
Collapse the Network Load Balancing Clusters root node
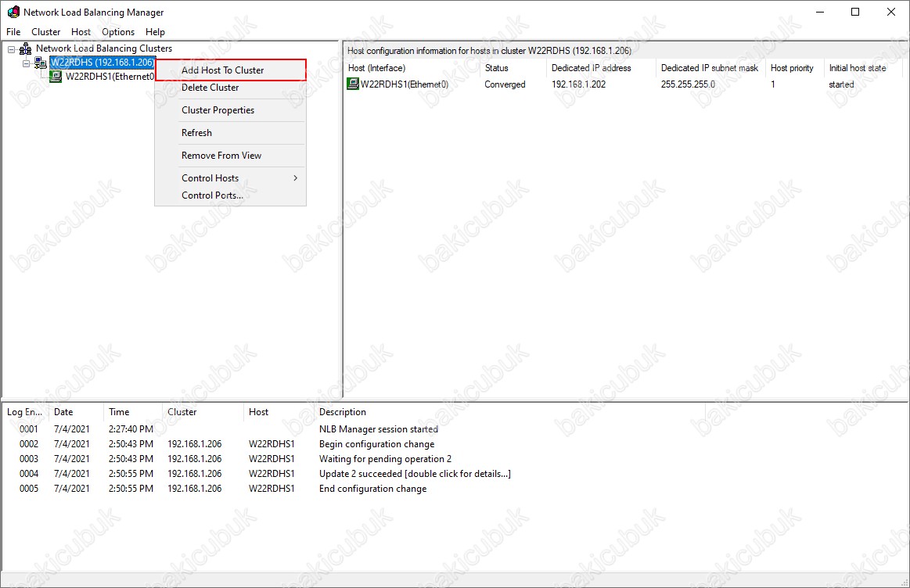(x=12, y=49)
